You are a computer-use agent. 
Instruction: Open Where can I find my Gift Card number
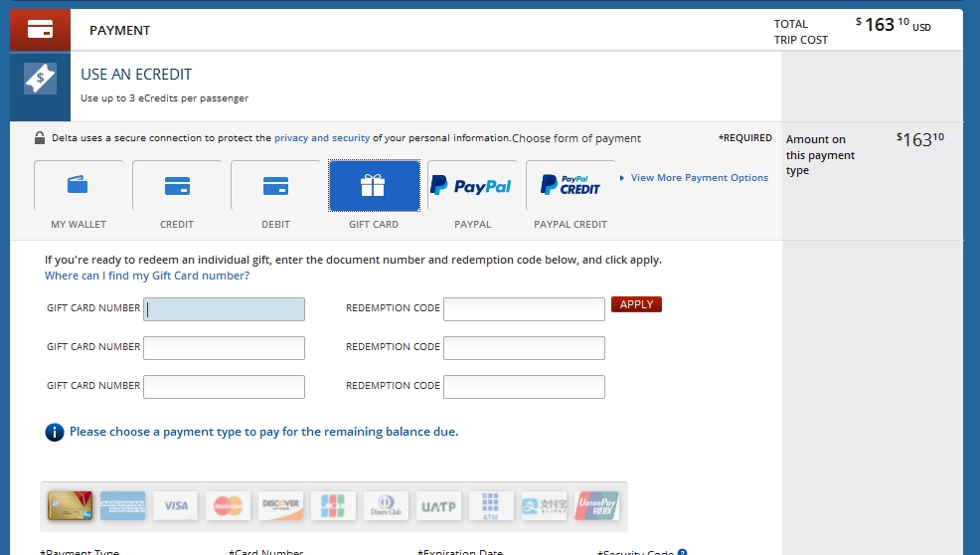pyautogui.click(x=147, y=276)
